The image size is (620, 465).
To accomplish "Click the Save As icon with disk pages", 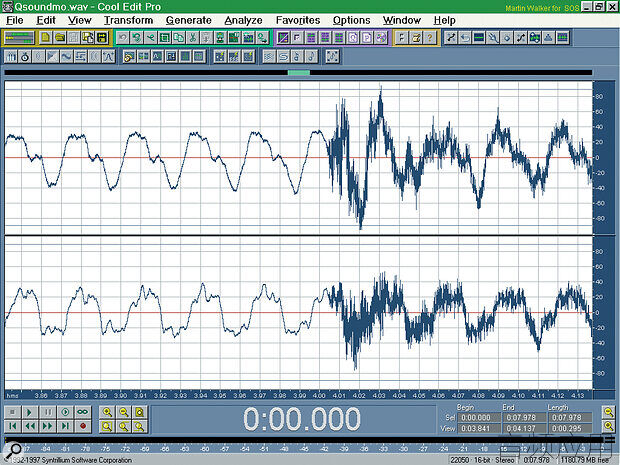I will [x=88, y=38].
